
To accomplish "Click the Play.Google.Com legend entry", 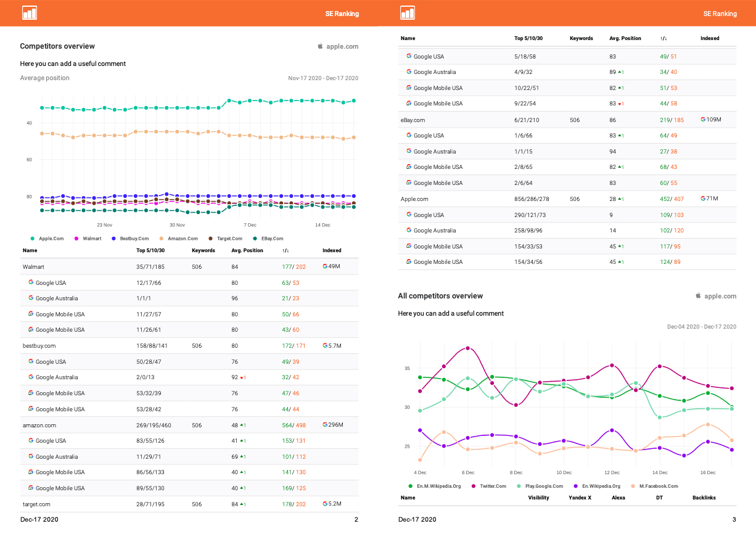I will point(540,486).
